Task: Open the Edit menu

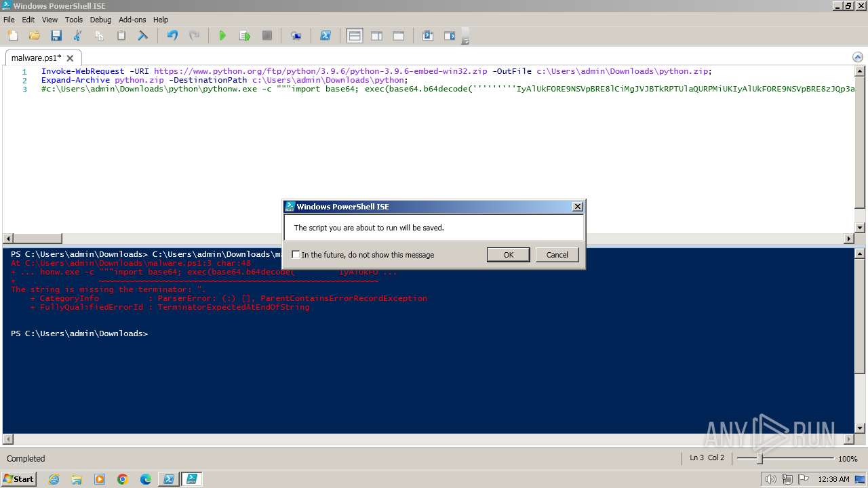Action: point(28,20)
